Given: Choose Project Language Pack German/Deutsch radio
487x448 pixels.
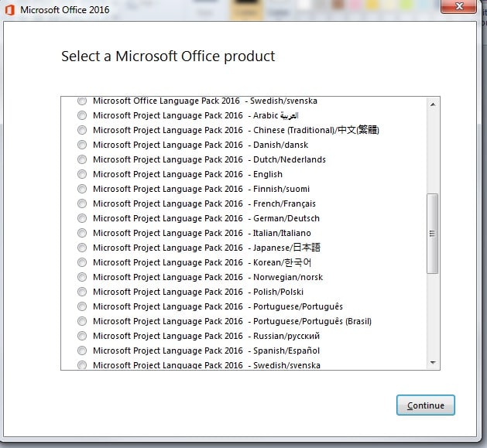Looking at the screenshot, I should [82, 218].
